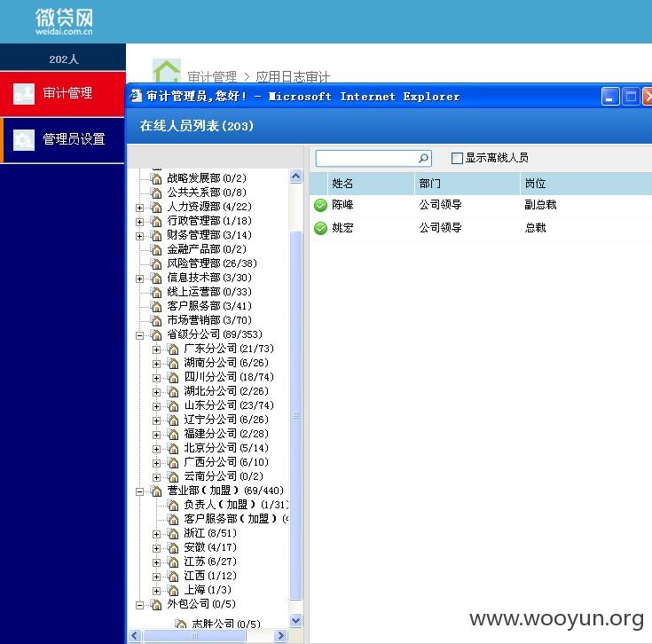The width and height of the screenshot is (652, 644).
Task: Select 陈峰 name cell
Action: coord(342,205)
